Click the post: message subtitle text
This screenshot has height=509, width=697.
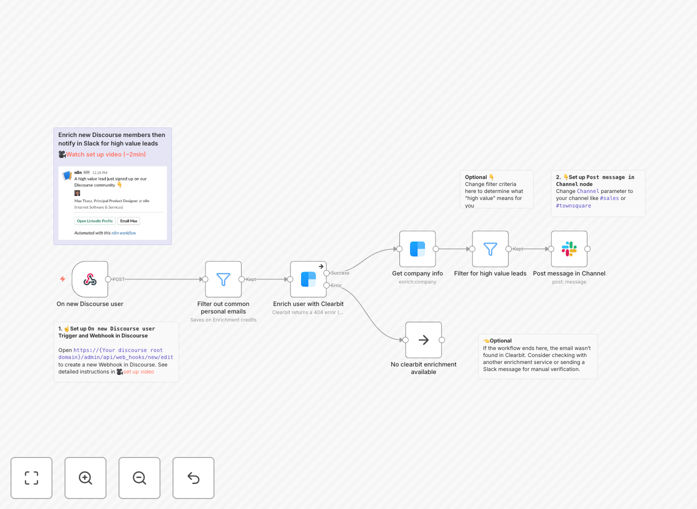pos(569,282)
